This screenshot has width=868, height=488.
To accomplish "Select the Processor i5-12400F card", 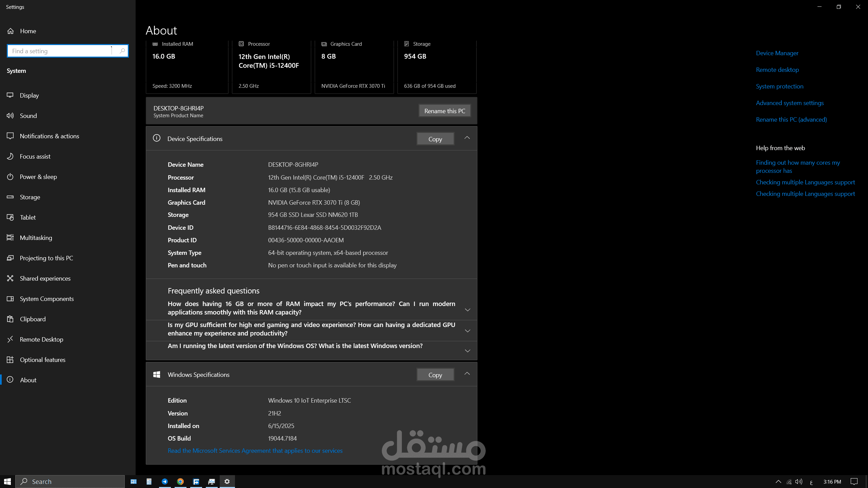I will pyautogui.click(x=271, y=67).
